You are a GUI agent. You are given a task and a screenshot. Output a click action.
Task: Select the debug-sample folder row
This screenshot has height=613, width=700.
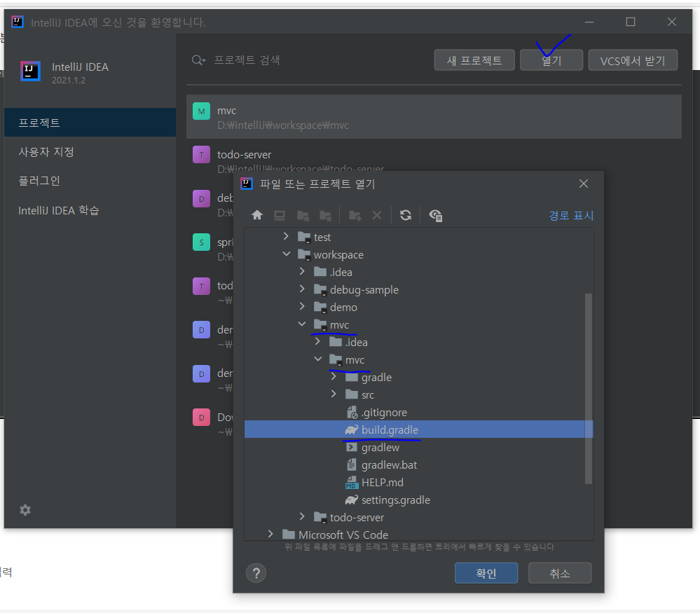[x=419, y=290]
